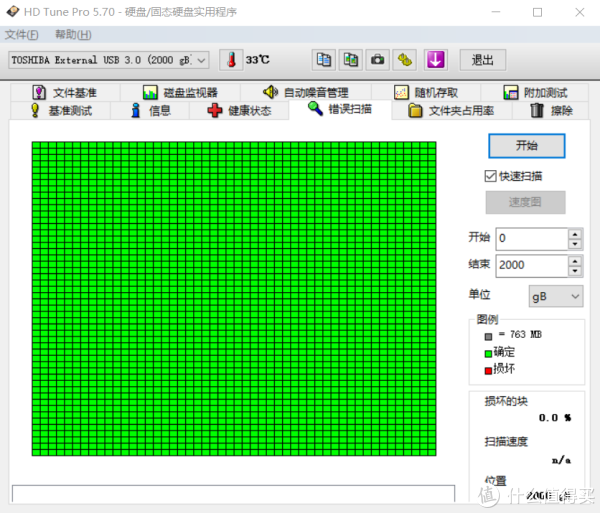Click the copy screenshot to clipboard icon

point(351,60)
